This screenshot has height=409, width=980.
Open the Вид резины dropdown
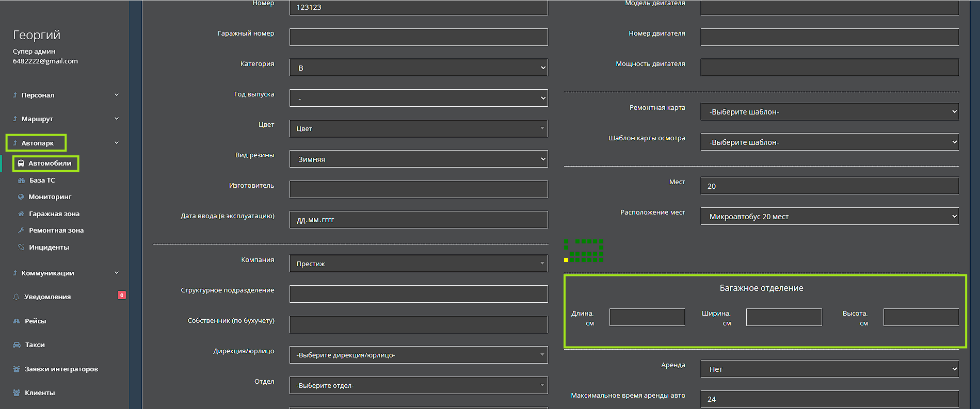click(x=418, y=159)
